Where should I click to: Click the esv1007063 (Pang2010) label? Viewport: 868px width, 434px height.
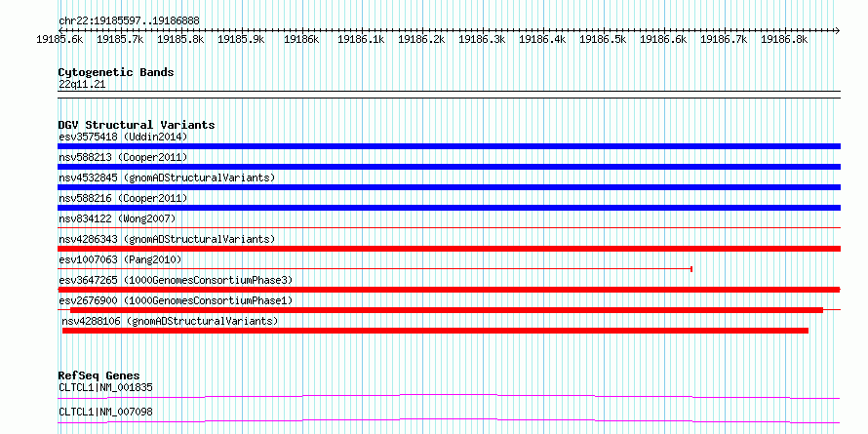coord(120,259)
